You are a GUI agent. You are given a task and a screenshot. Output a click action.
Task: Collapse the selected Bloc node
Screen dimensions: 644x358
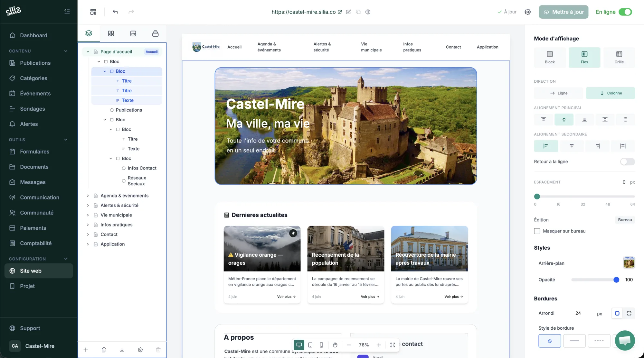(x=105, y=71)
